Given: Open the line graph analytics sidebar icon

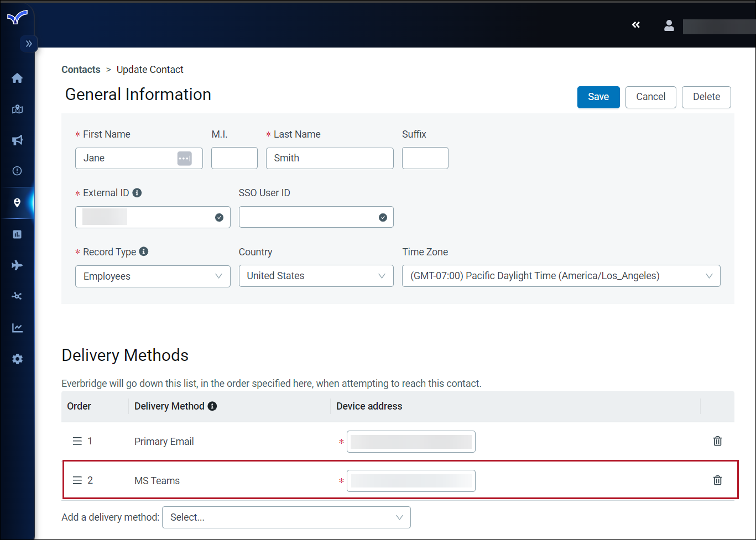Looking at the screenshot, I should pyautogui.click(x=17, y=328).
